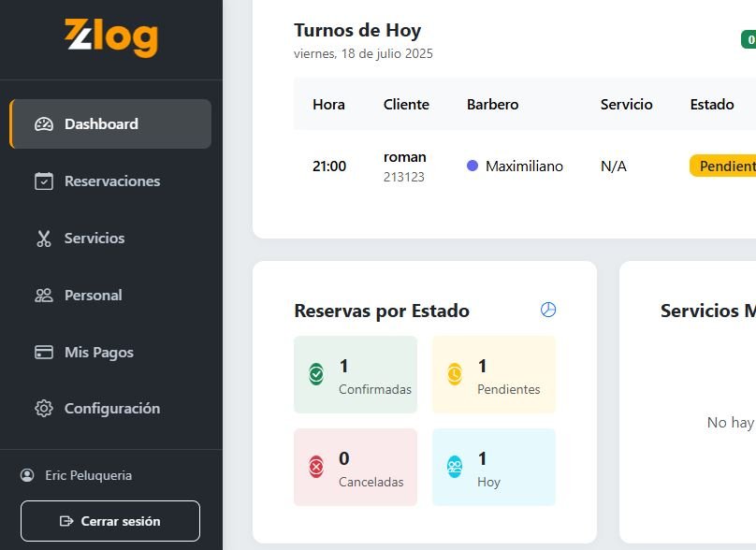Click the Hora column header

[327, 104]
